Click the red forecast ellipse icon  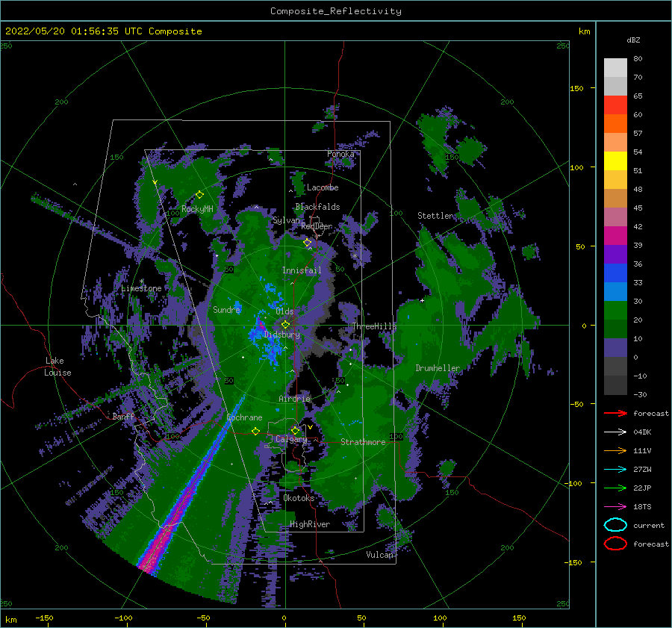(x=615, y=544)
